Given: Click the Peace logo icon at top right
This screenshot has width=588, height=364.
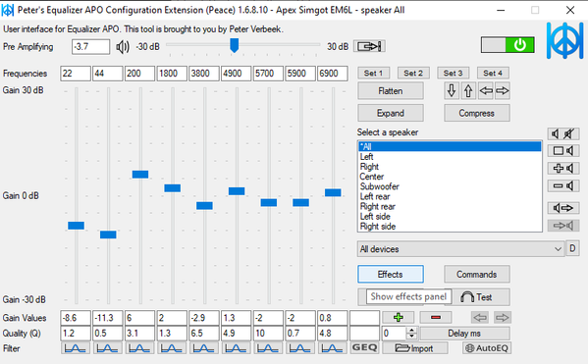Looking at the screenshot, I should pos(564,40).
